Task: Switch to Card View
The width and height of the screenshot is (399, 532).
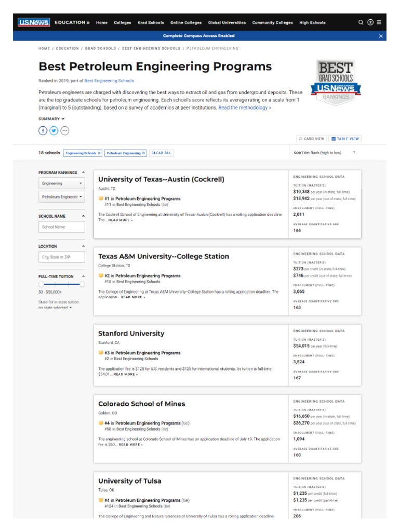Action: 312,139
